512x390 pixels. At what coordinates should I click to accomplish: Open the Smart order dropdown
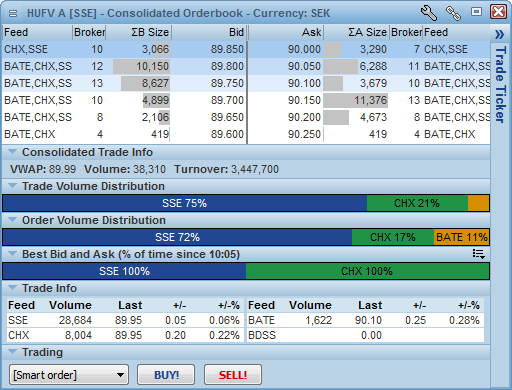pos(69,375)
